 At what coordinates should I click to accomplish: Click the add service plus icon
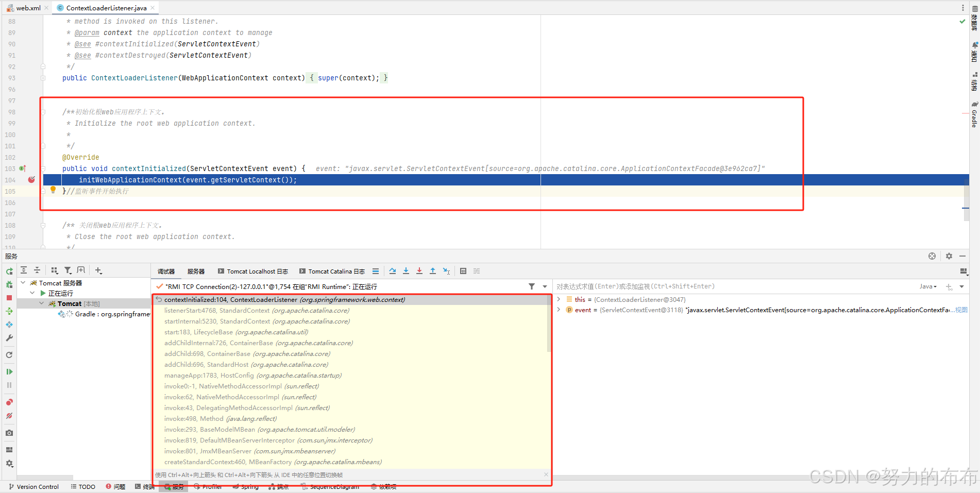(98, 270)
